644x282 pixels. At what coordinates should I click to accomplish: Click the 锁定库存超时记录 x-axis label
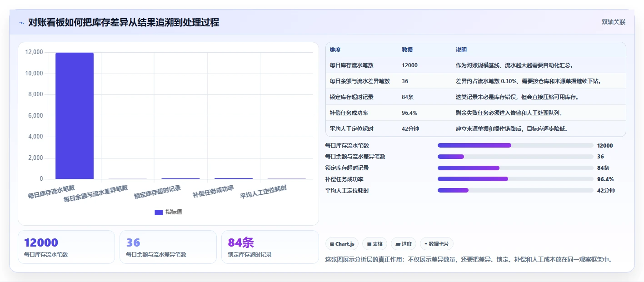pos(158,192)
